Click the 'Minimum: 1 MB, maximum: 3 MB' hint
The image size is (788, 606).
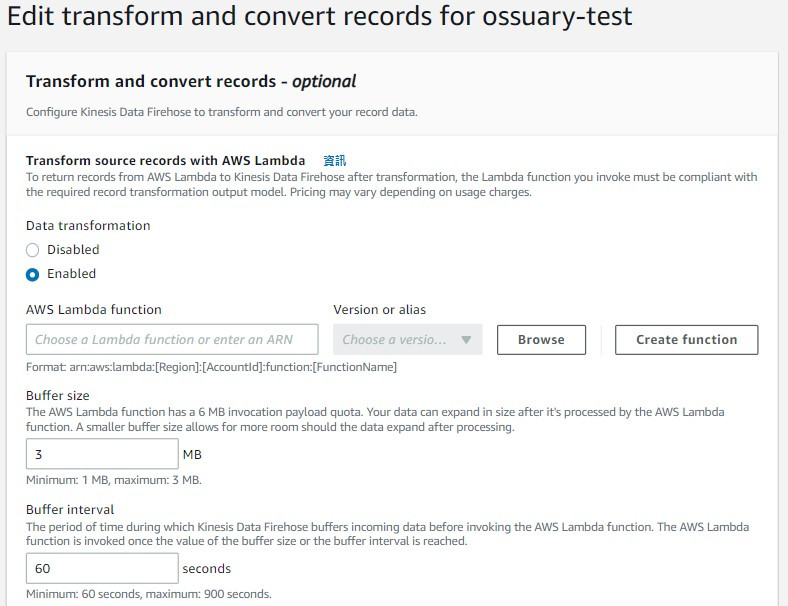pos(114,480)
